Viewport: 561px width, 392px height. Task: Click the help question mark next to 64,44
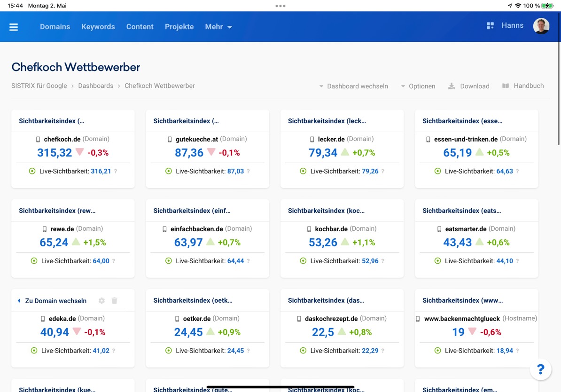click(248, 261)
